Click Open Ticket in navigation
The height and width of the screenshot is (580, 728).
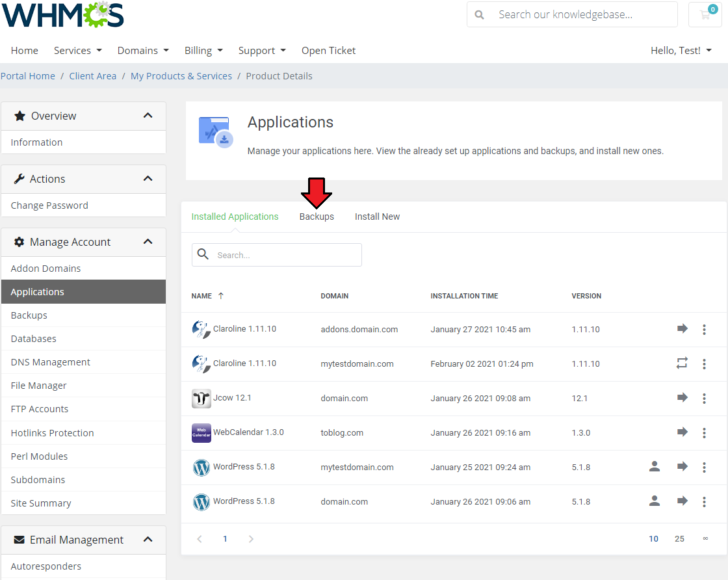(328, 50)
